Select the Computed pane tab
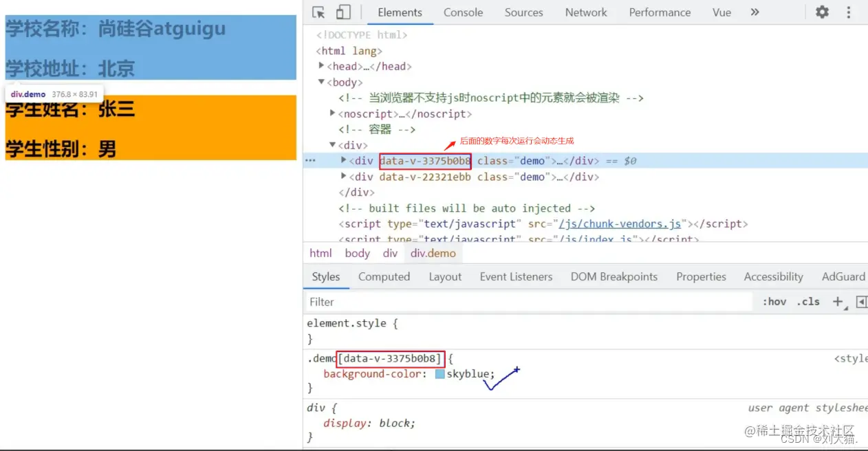868x451 pixels. click(x=384, y=276)
